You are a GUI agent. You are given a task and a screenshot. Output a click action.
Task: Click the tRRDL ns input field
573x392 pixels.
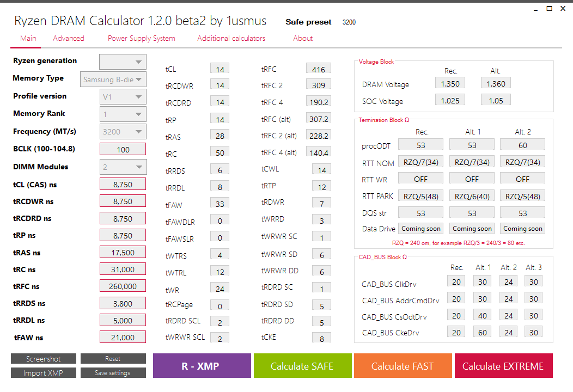(x=123, y=320)
